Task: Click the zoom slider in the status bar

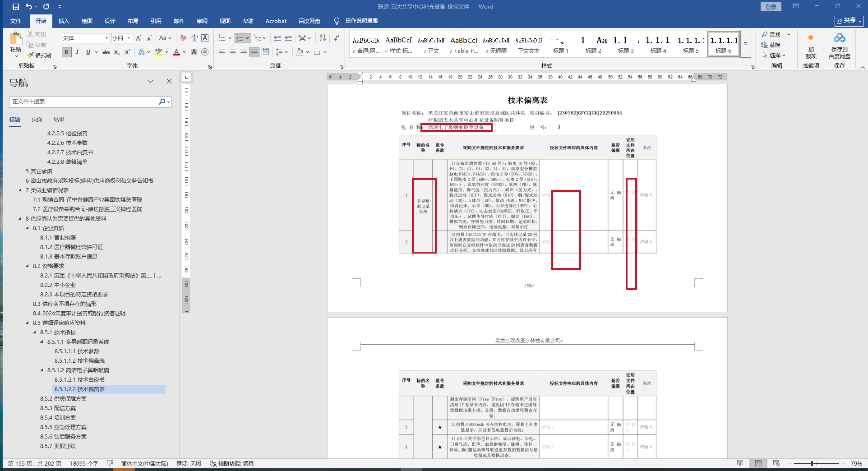Action: click(x=811, y=463)
